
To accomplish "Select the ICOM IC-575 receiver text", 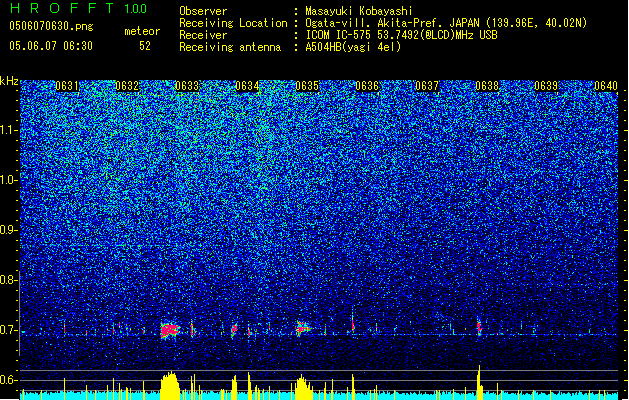I will 401,35.
